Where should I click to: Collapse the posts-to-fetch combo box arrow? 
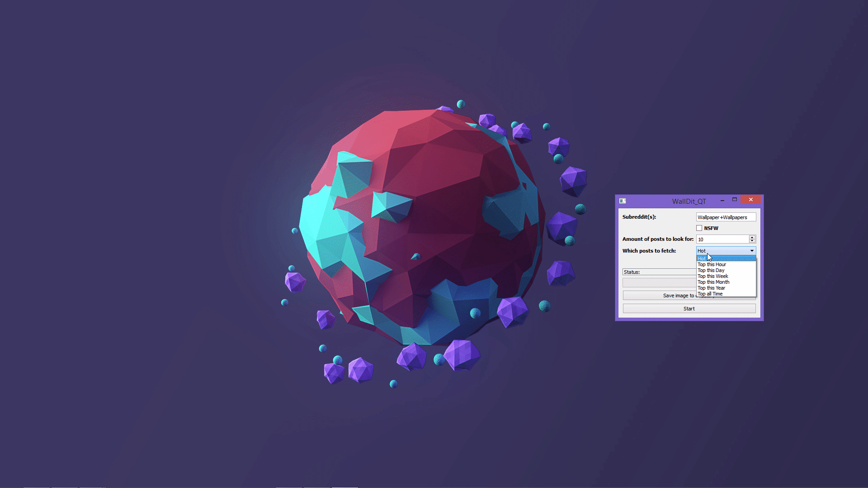click(752, 251)
